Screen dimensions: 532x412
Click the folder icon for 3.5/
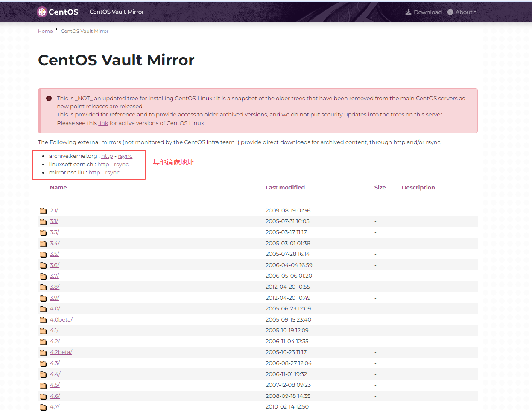pos(43,254)
